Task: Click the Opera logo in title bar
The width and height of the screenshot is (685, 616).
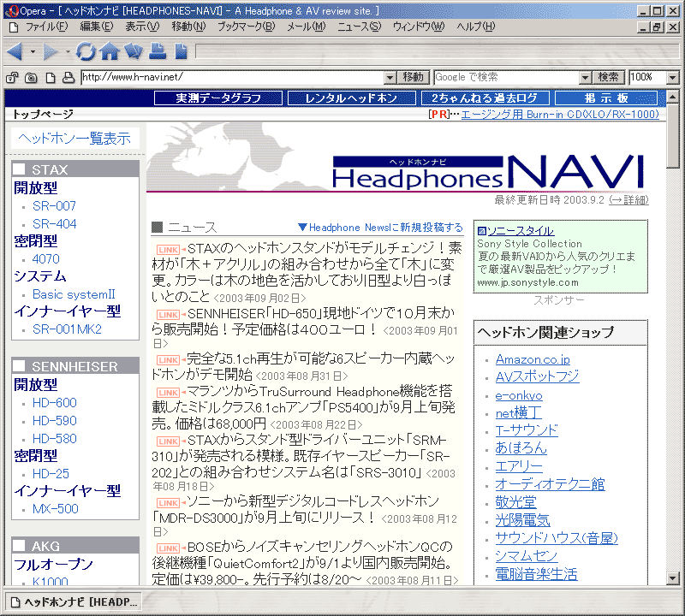Action: pyautogui.click(x=14, y=10)
